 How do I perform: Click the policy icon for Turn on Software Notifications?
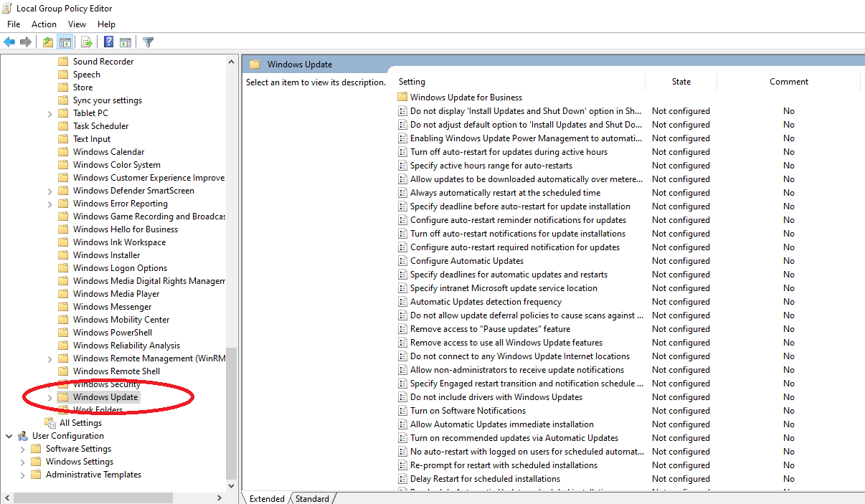[x=402, y=411]
